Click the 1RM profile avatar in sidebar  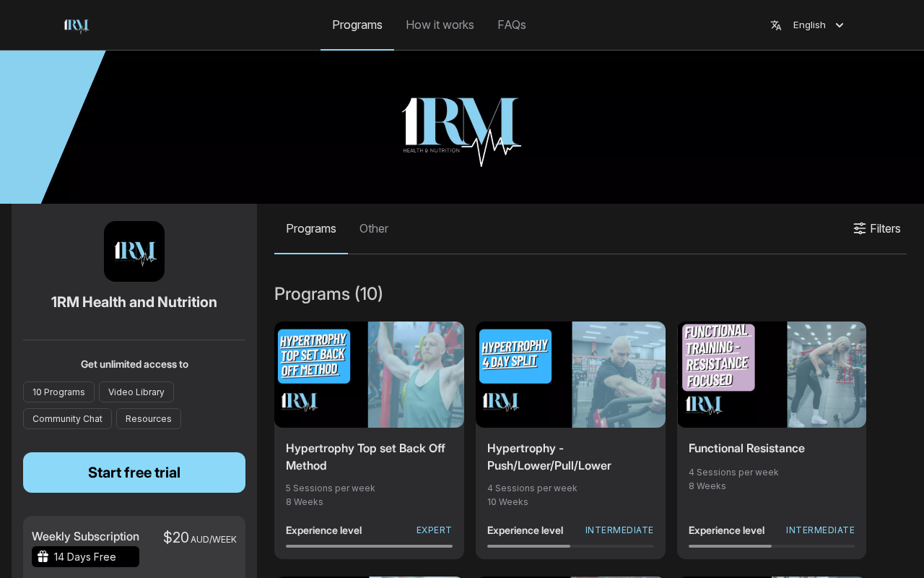(x=134, y=251)
